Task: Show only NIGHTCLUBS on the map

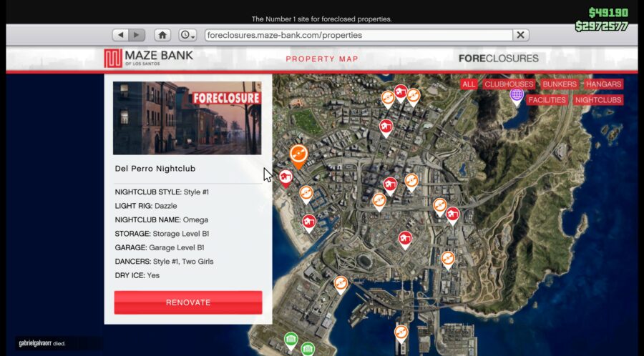Action: pyautogui.click(x=598, y=100)
